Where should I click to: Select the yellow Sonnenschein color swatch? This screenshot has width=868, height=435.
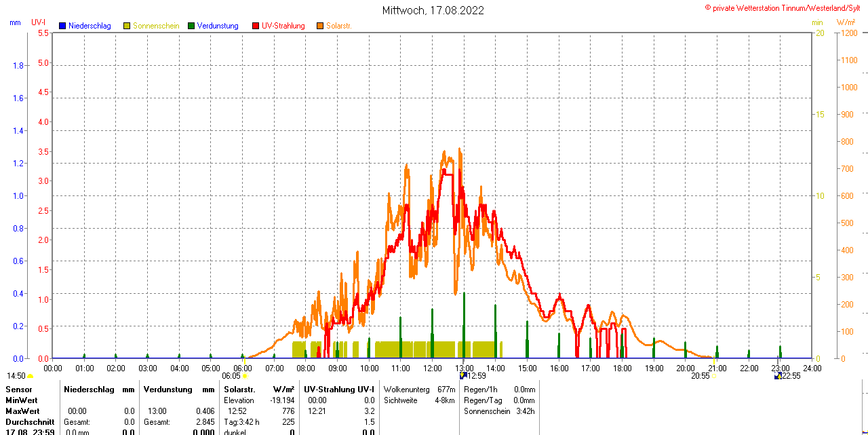[x=127, y=26]
